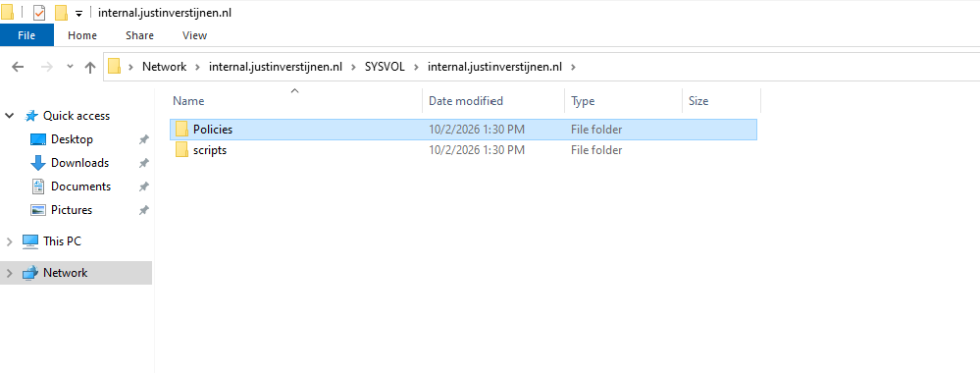
Task: Expand the This PC tree node
Action: (10, 241)
